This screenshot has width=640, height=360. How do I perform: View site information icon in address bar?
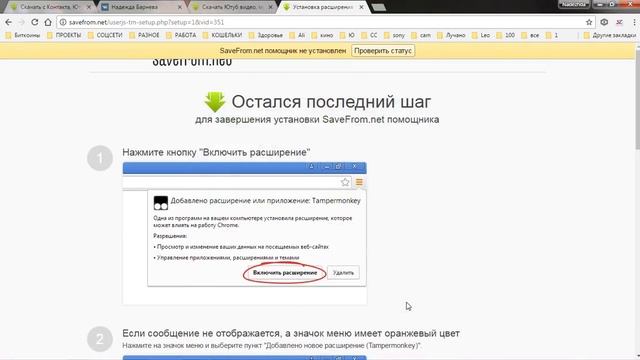click(x=63, y=22)
